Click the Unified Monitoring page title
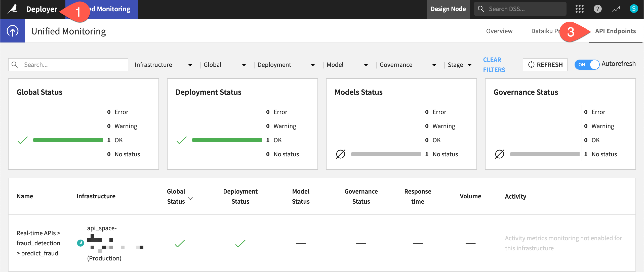644x272 pixels. click(x=68, y=31)
